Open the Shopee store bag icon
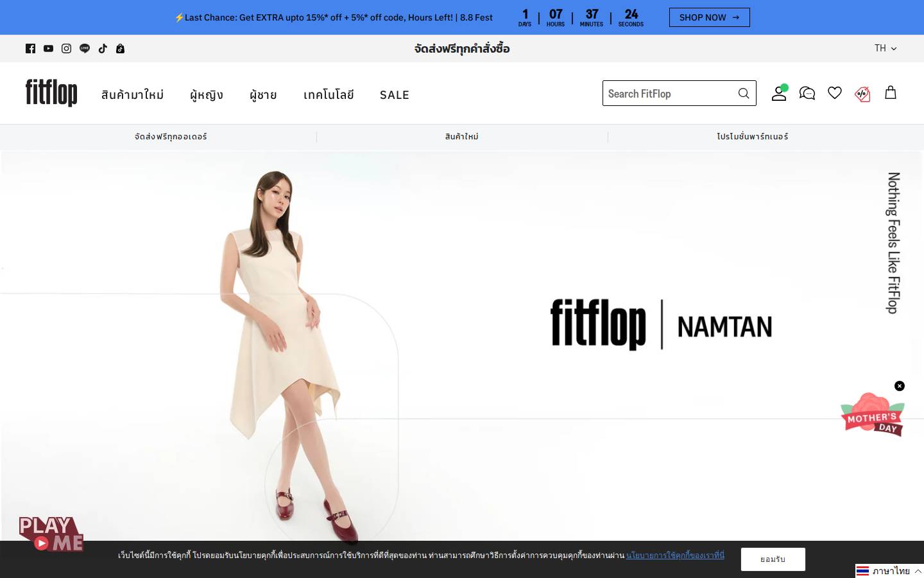The image size is (924, 578). 120,48
